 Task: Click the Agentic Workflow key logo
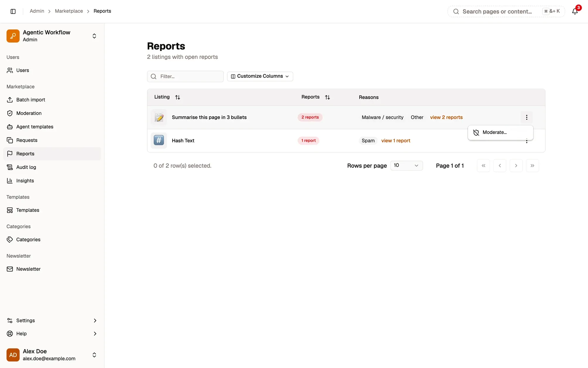[13, 36]
